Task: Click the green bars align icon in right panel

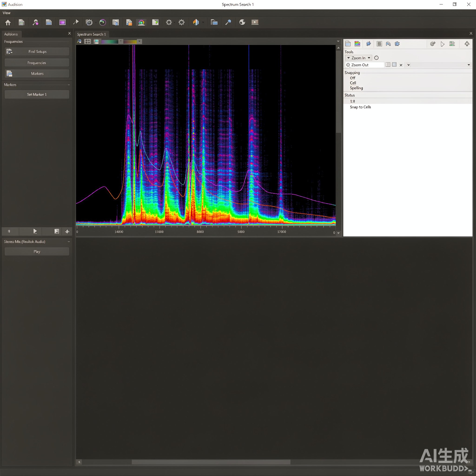Action: [452, 44]
